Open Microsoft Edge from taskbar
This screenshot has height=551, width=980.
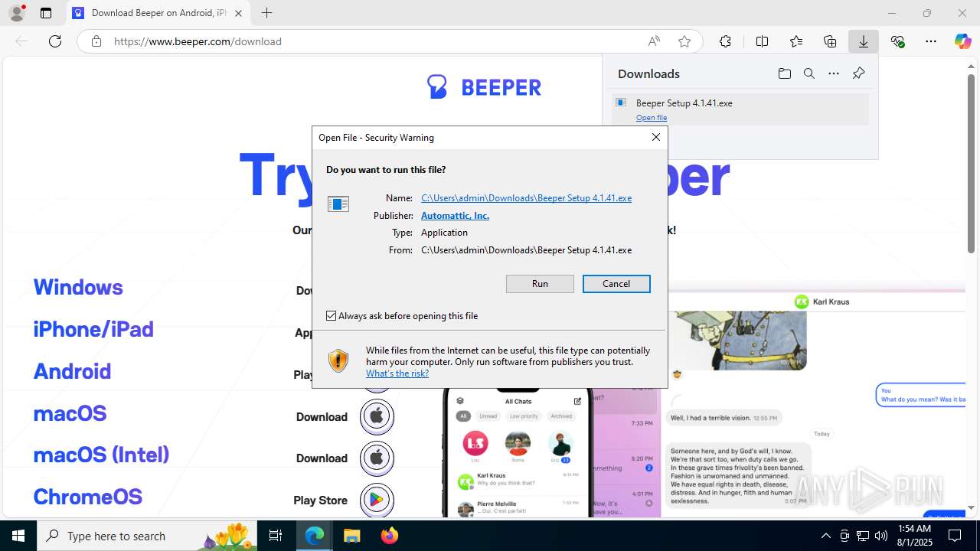coord(315,536)
